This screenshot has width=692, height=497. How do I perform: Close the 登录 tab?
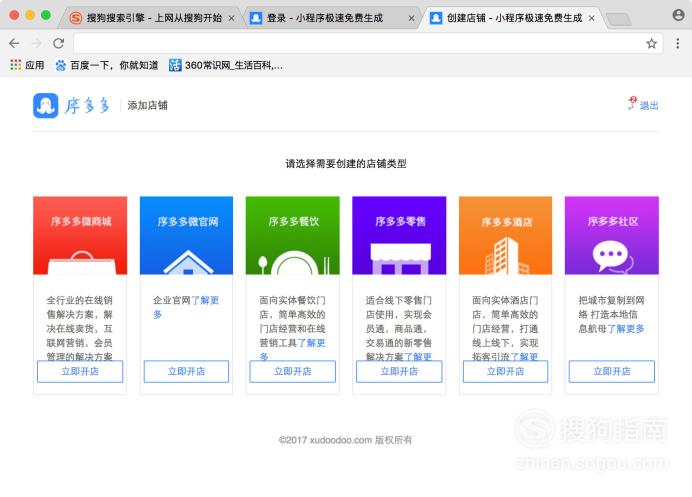411,19
